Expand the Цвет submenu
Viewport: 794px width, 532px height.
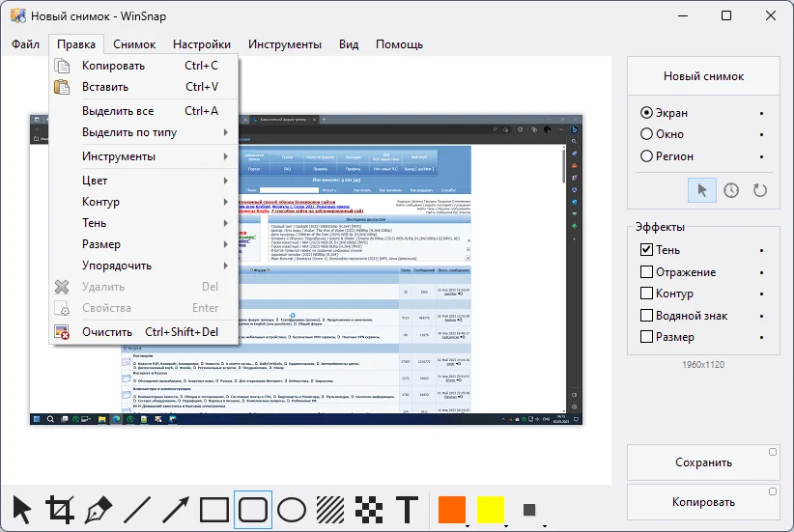(144, 181)
